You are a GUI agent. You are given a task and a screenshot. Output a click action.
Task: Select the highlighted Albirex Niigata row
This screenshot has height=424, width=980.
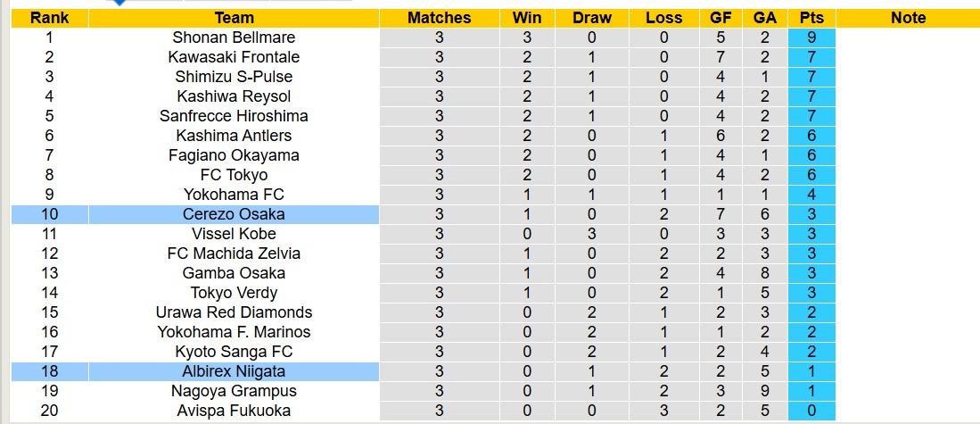[x=234, y=371]
